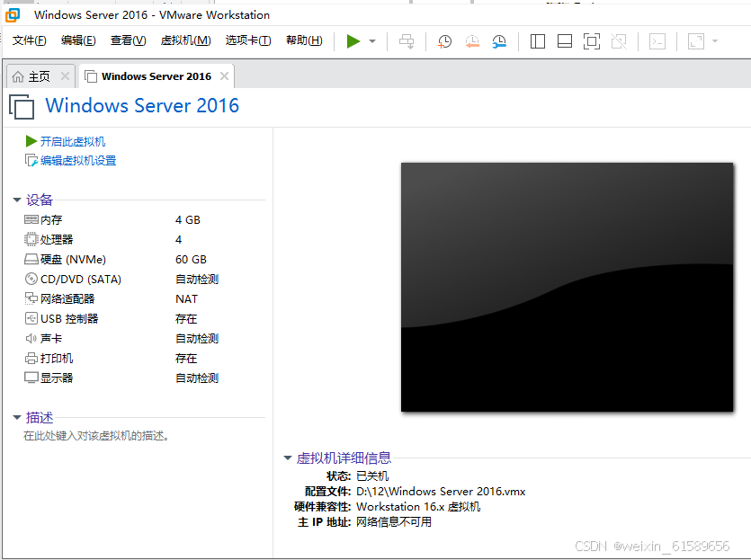Toggle the thumbnail bar view icon
Image resolution: width=751 pixels, height=560 pixels.
pyautogui.click(x=565, y=41)
